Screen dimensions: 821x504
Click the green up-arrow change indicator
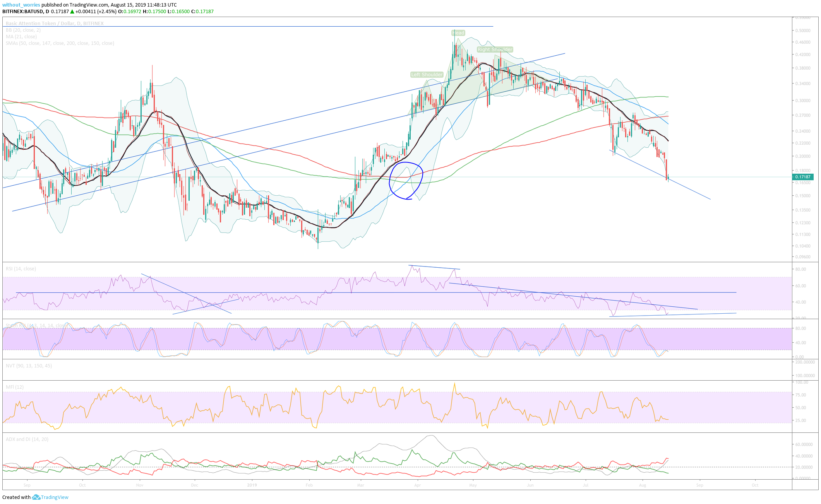point(72,12)
